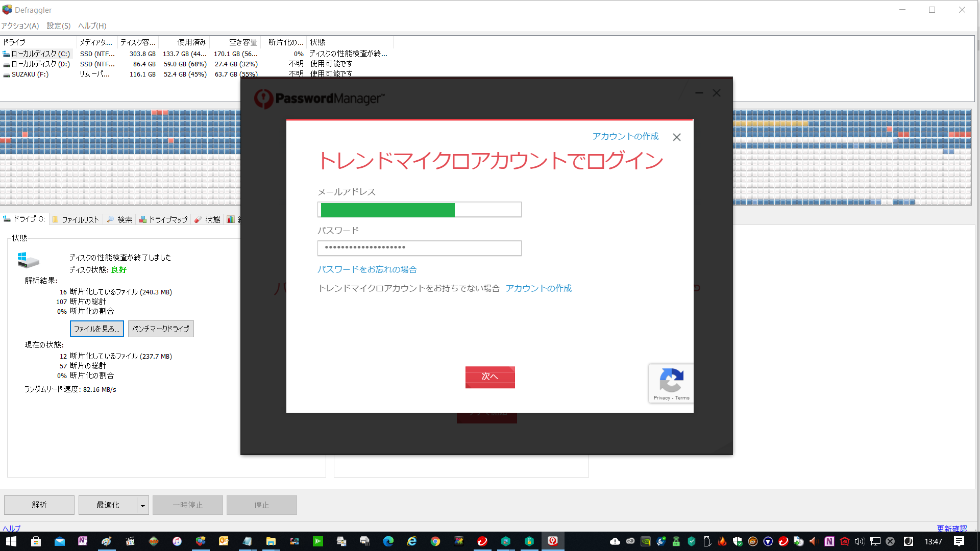
Task: Open the アクション(A) menu in Defraggler
Action: pyautogui.click(x=20, y=26)
